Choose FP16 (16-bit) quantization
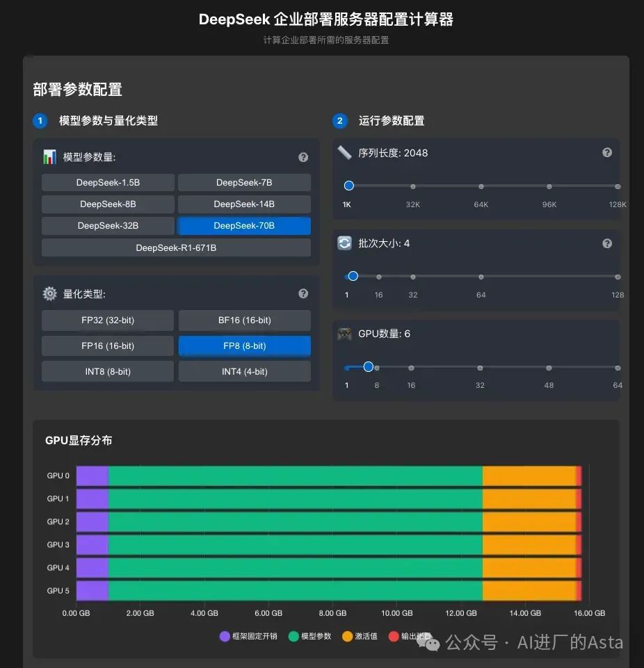Screen dimensions: 644x668 108,346
